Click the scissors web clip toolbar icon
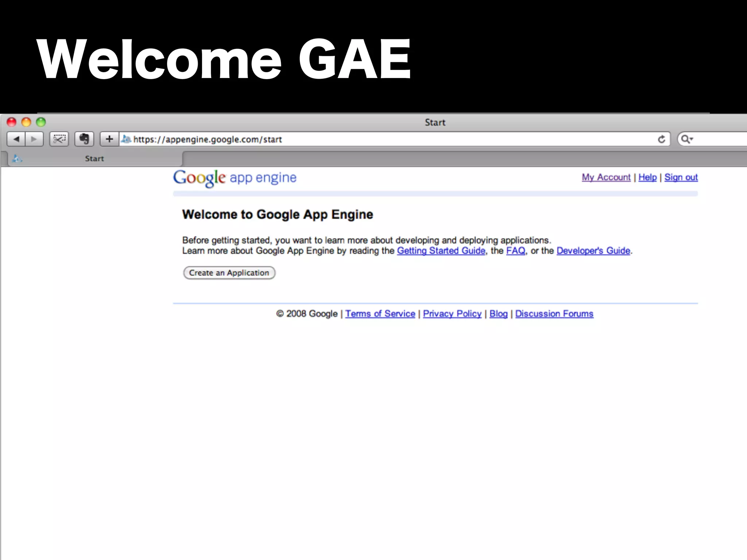The height and width of the screenshot is (560, 747). click(59, 139)
